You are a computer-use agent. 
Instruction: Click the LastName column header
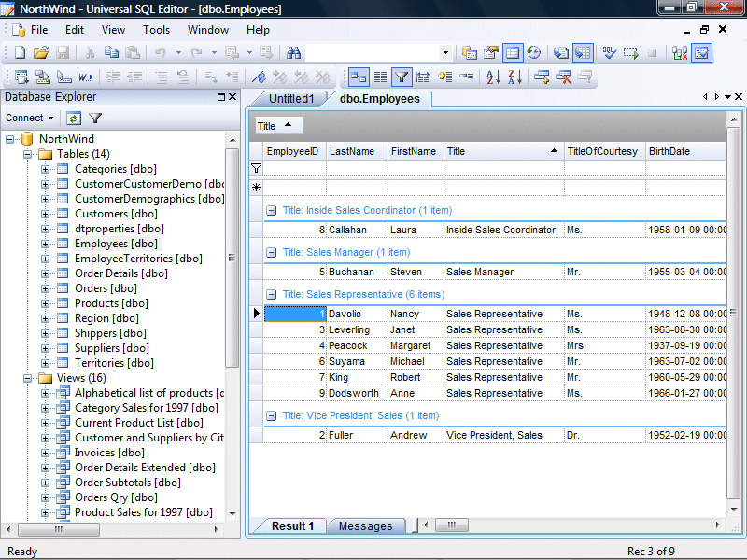tap(357, 151)
